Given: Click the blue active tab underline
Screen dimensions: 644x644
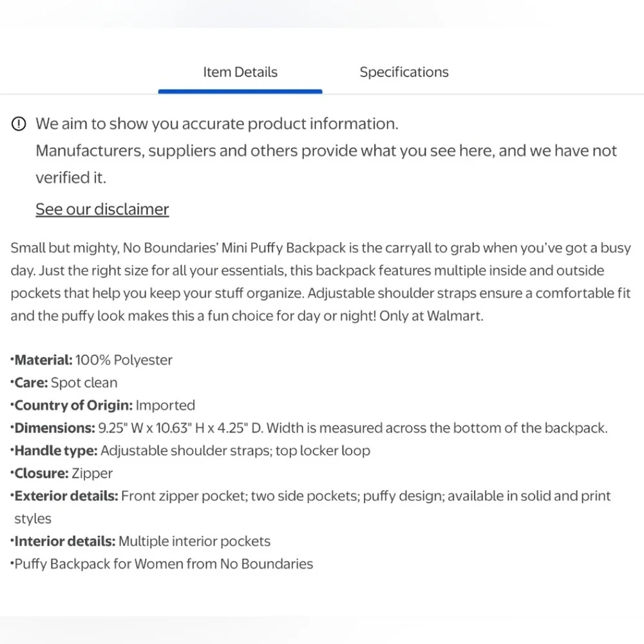Looking at the screenshot, I should [x=240, y=91].
